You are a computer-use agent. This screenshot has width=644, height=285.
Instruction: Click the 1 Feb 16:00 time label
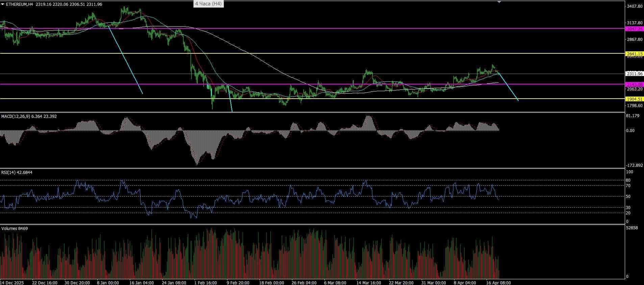(205, 283)
